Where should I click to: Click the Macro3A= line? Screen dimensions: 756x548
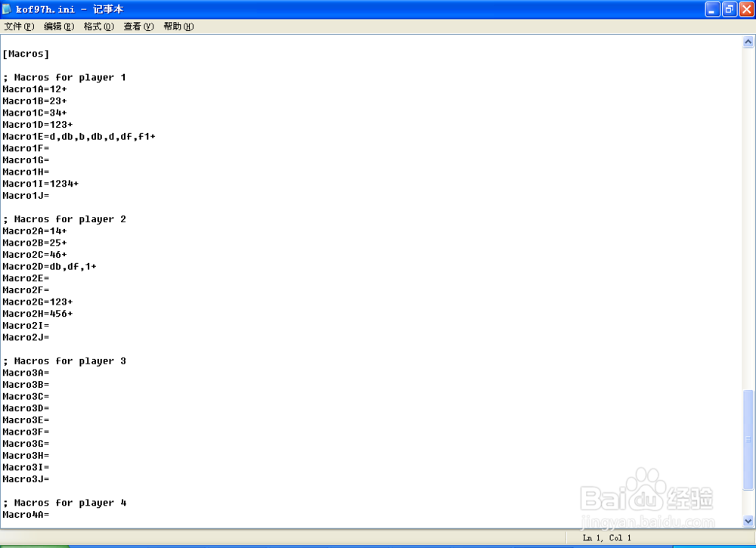pos(26,373)
